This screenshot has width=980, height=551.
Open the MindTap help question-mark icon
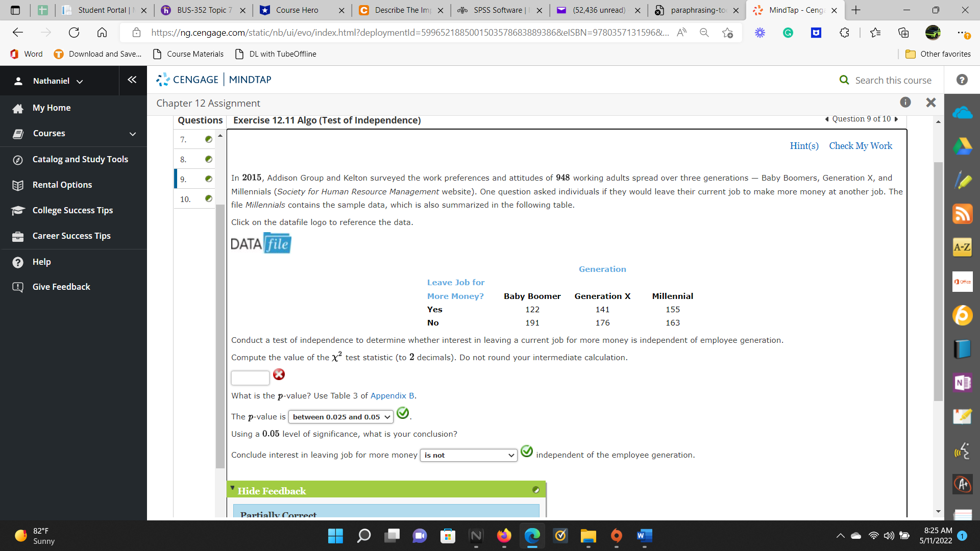[x=962, y=80]
